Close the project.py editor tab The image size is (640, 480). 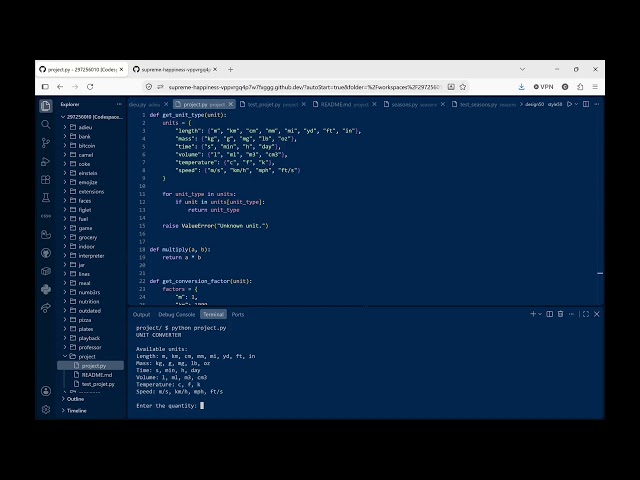pos(231,104)
